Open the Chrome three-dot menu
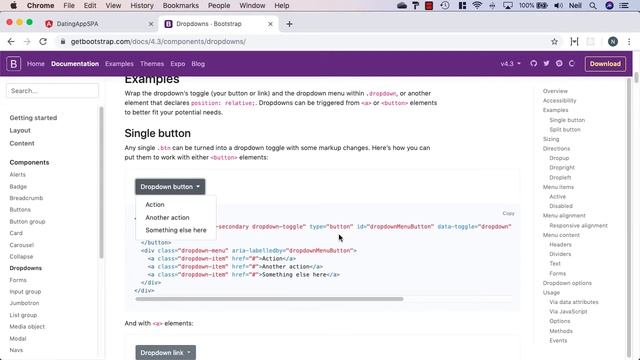 click(629, 42)
